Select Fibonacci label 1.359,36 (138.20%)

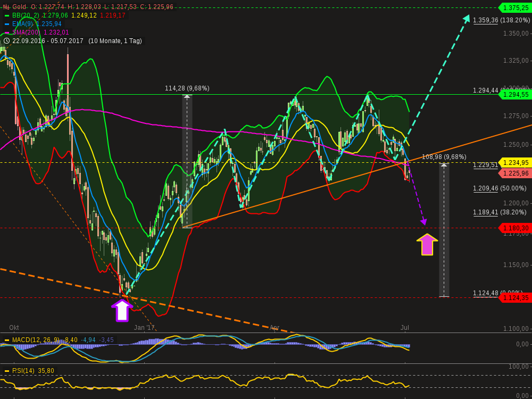(502, 20)
